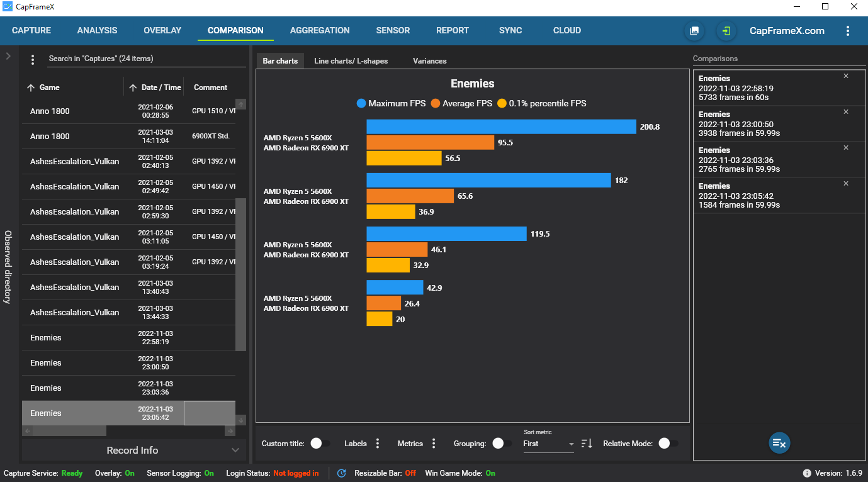Select the Bar charts sub-tab
Viewport: 868px width, 482px height.
pyautogui.click(x=280, y=61)
